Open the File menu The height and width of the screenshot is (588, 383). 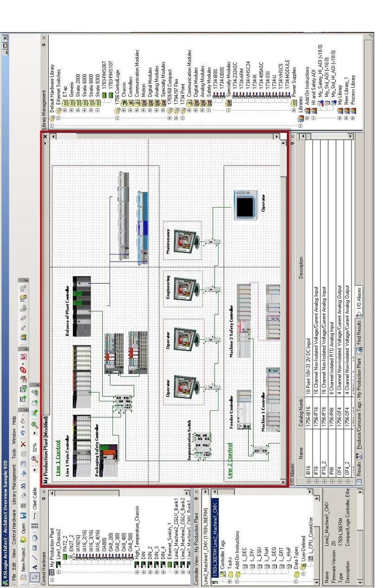[x=14, y=577]
